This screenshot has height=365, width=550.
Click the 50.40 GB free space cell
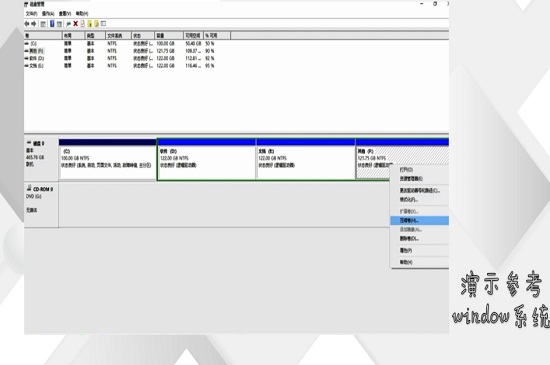click(193, 43)
